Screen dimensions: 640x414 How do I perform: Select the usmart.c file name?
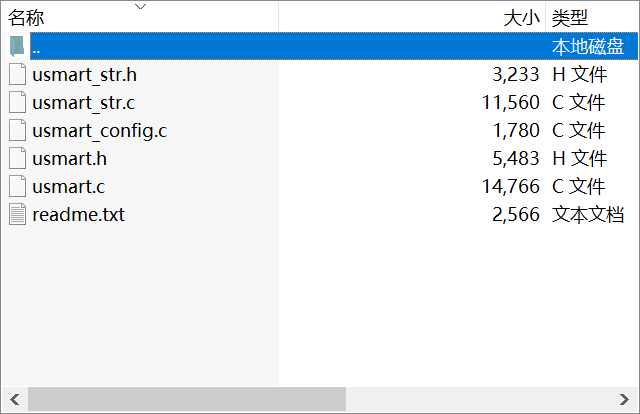click(x=68, y=186)
